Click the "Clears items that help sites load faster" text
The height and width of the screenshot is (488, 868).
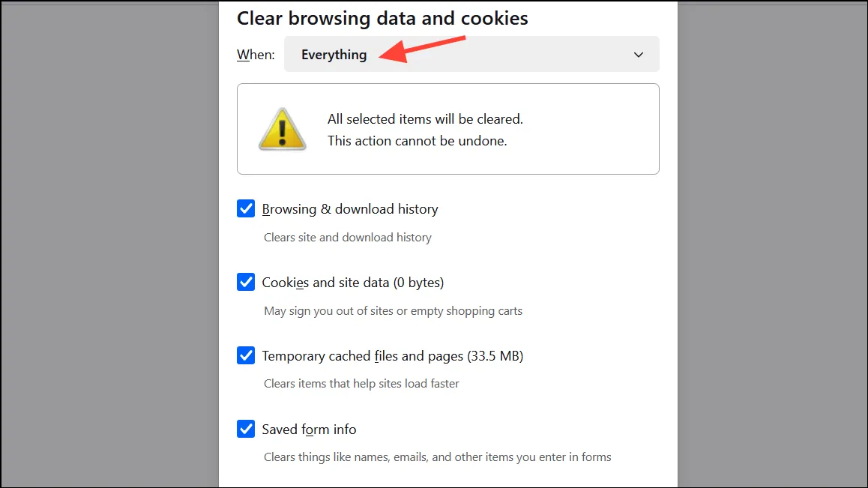tap(361, 383)
